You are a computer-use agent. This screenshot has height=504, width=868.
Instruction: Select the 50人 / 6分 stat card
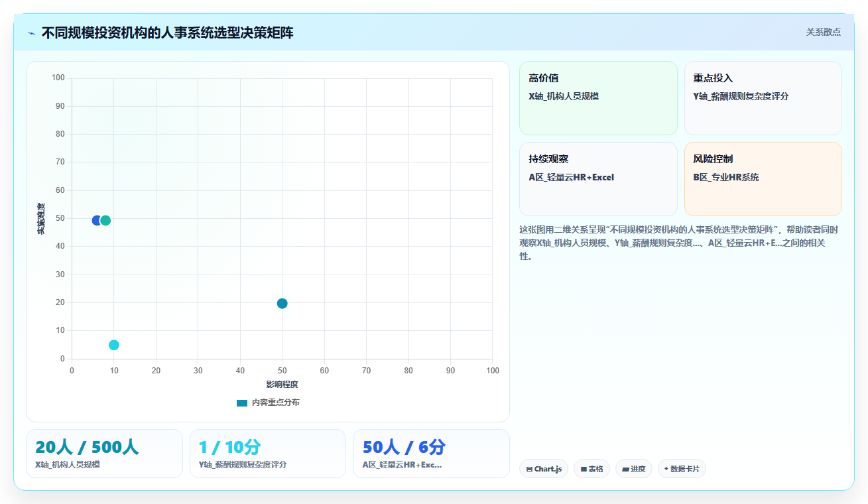(431, 454)
